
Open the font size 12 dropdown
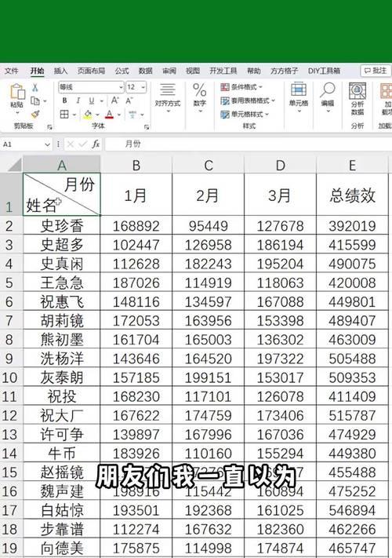click(143, 87)
